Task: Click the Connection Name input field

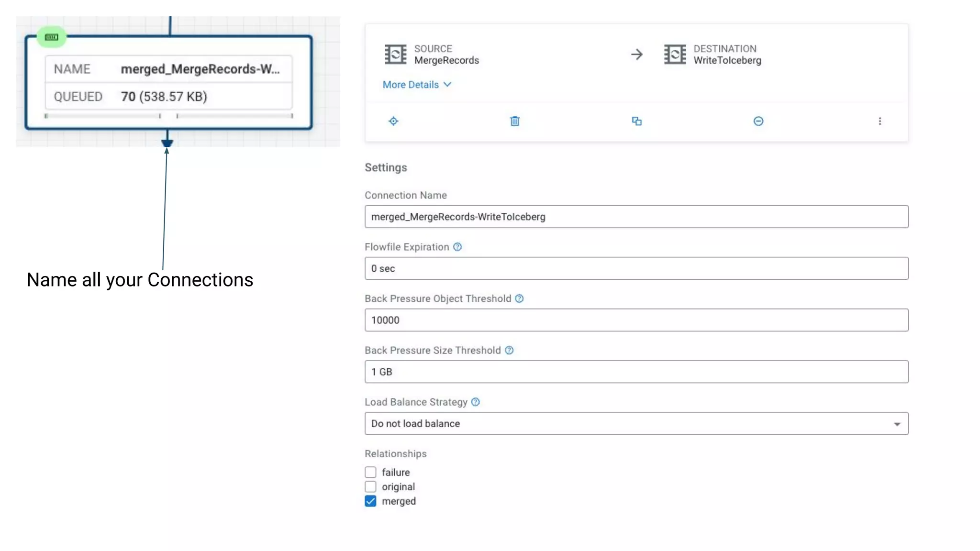Action: click(x=636, y=217)
